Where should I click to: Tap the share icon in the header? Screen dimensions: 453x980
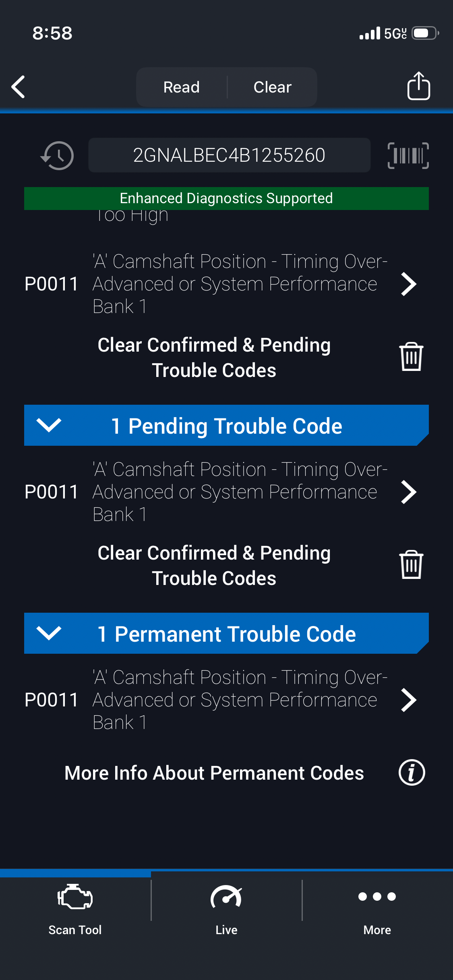click(x=418, y=86)
